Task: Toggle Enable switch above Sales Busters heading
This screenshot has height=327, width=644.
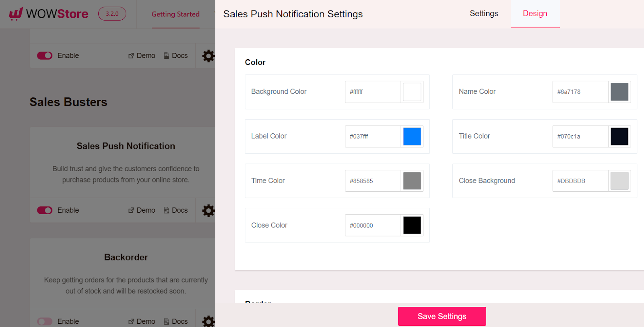Action: point(45,56)
